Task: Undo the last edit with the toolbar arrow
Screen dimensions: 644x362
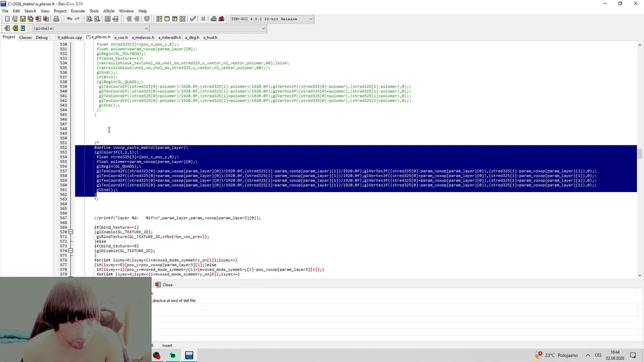Action: coord(69,19)
